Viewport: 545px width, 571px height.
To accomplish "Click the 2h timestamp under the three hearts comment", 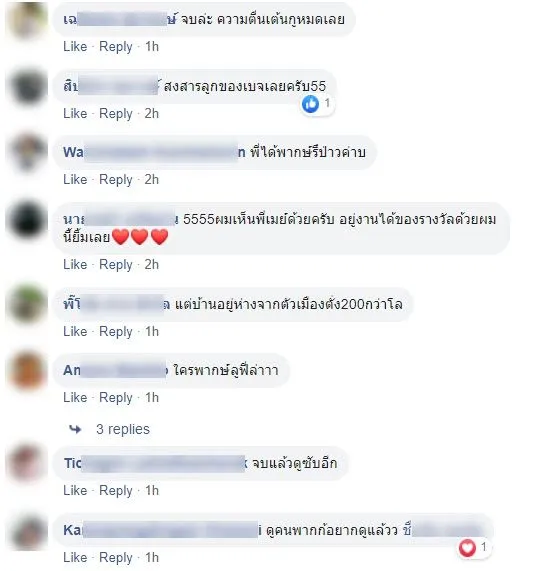I will coord(151,265).
